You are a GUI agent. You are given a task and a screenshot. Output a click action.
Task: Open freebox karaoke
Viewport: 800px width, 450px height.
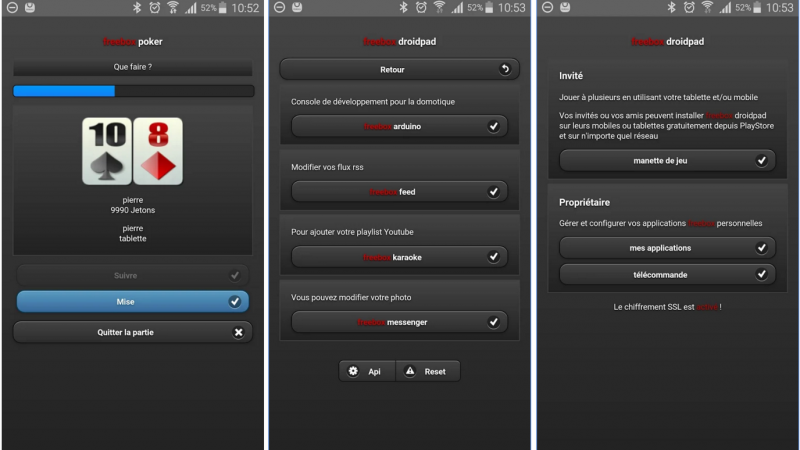(x=399, y=257)
